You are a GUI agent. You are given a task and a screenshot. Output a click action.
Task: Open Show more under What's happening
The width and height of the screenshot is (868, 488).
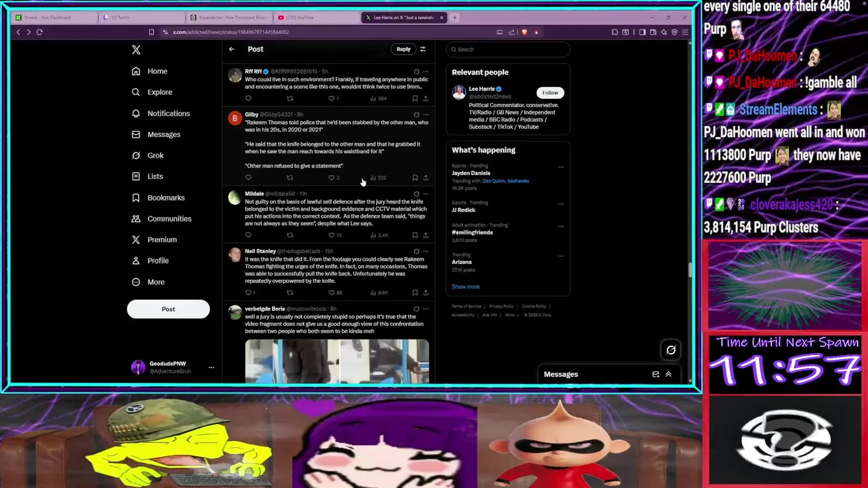pos(466,287)
